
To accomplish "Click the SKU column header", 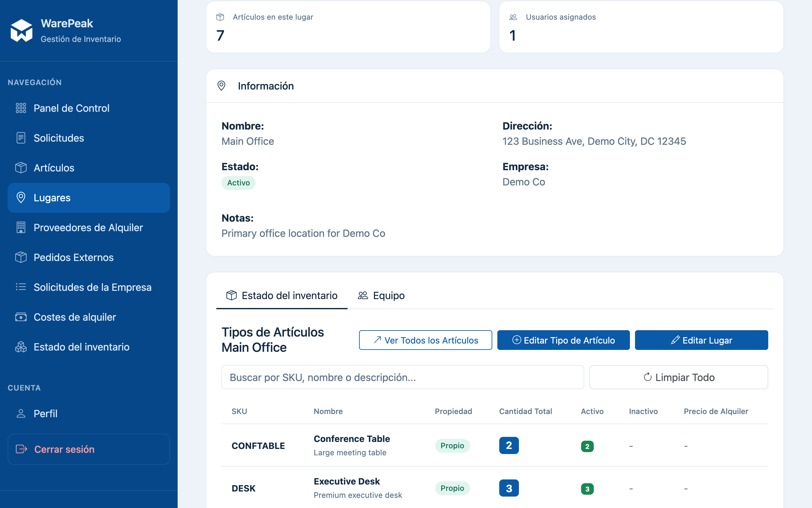I will point(239,411).
